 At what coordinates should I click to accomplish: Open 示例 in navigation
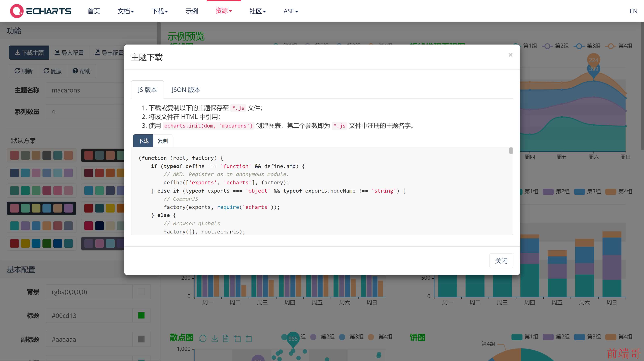(x=192, y=11)
